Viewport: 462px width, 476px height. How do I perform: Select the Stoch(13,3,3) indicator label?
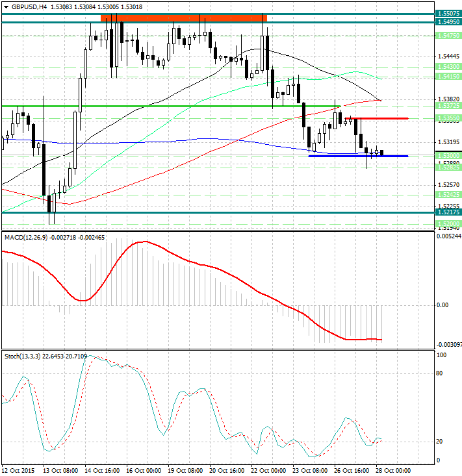(22, 357)
